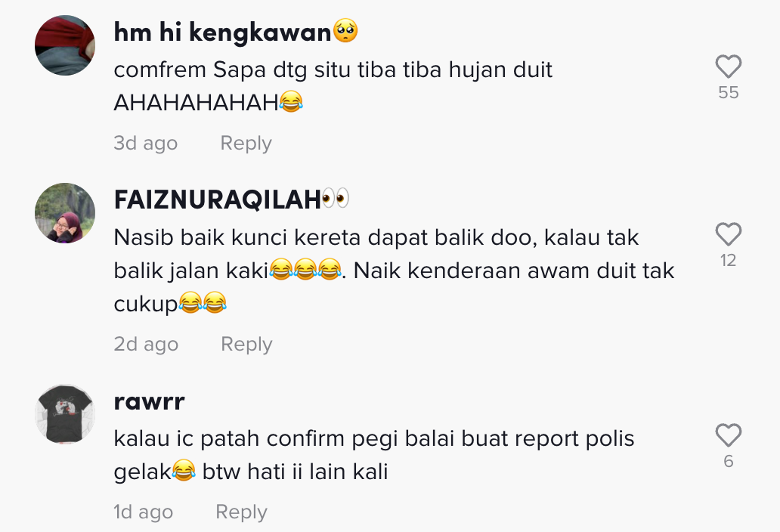The height and width of the screenshot is (532, 780).
Task: Like the comment by hm hi kengkawan
Action: [729, 66]
